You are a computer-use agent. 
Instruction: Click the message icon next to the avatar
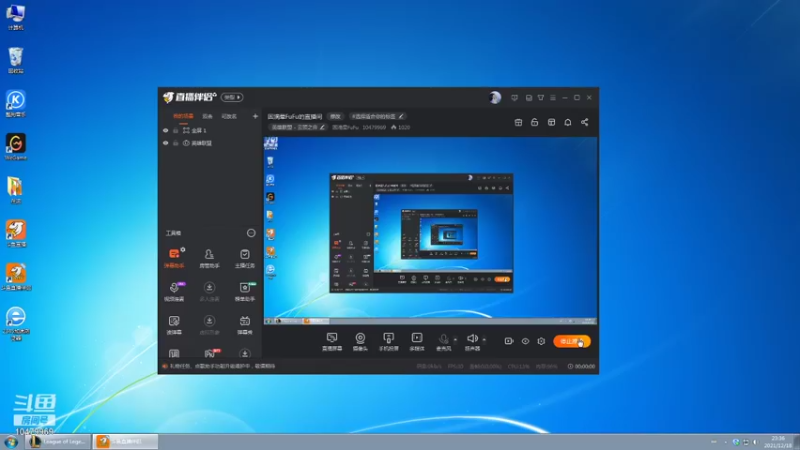(514, 97)
